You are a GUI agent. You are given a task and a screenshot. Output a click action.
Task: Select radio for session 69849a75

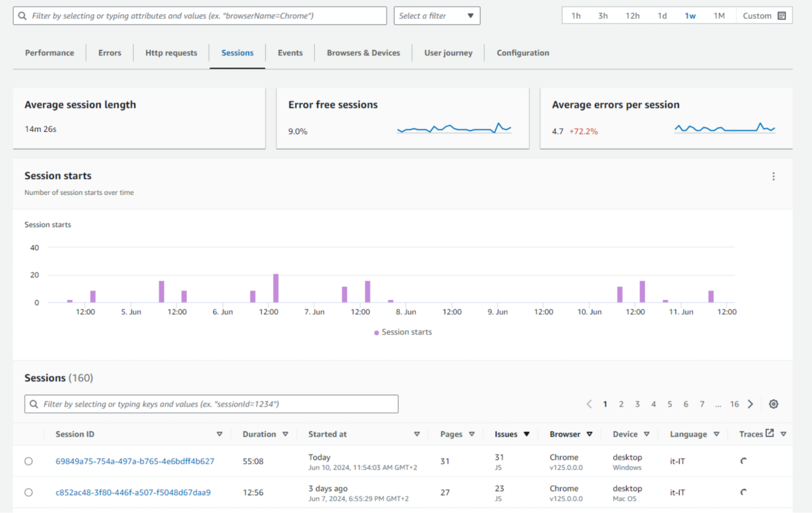point(28,461)
